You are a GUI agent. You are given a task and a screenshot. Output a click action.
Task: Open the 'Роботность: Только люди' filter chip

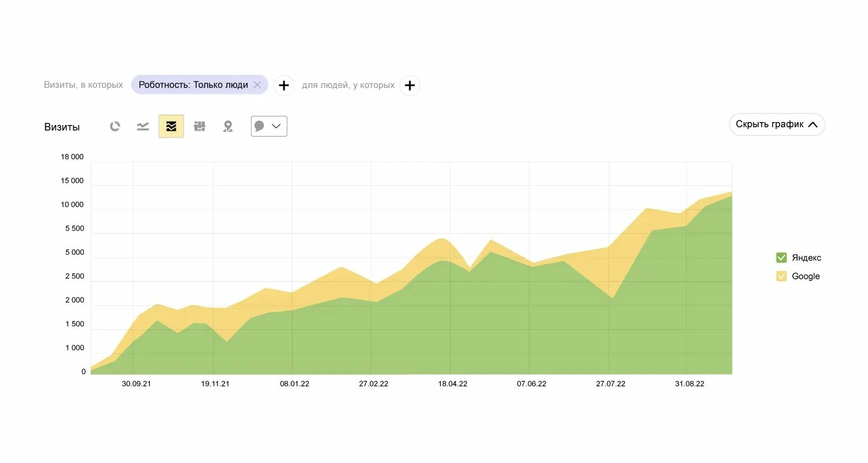(193, 85)
